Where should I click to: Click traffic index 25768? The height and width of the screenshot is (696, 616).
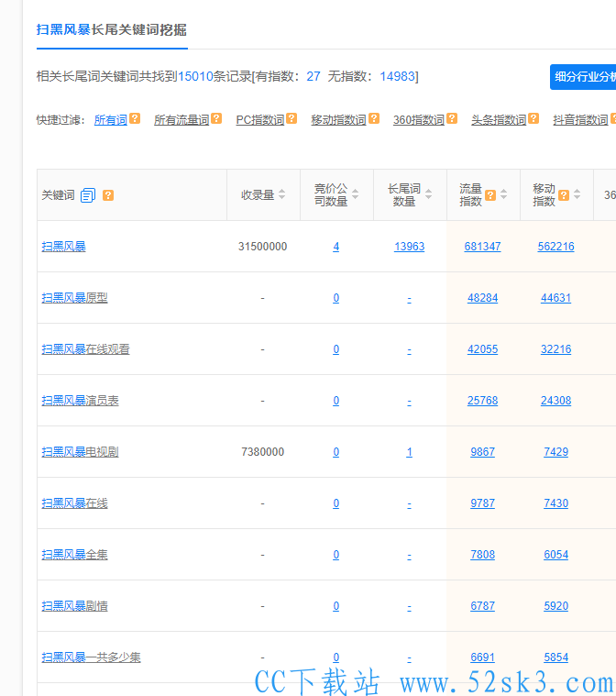[482, 401]
